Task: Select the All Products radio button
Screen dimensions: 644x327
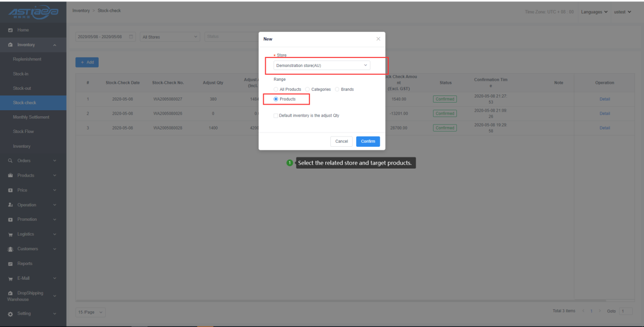Action: [276, 89]
